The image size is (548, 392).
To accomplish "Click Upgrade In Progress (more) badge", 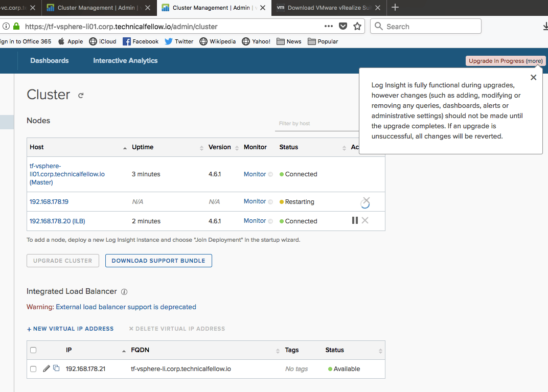I will 506,61.
